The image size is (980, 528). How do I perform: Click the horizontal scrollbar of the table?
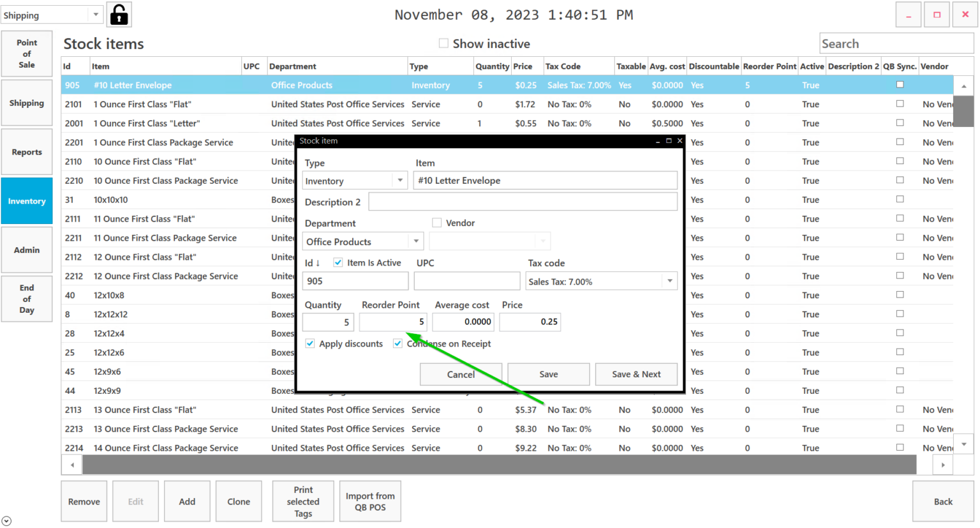(x=500, y=465)
